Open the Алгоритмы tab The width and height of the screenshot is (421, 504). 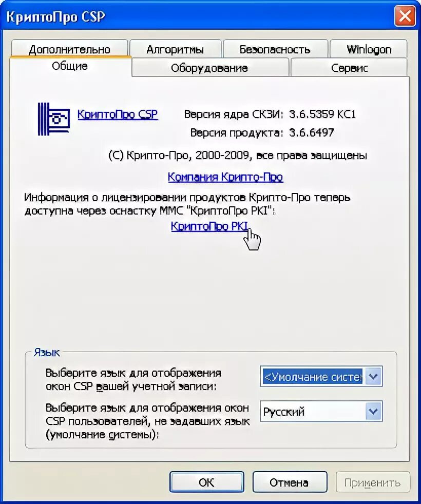coord(175,49)
